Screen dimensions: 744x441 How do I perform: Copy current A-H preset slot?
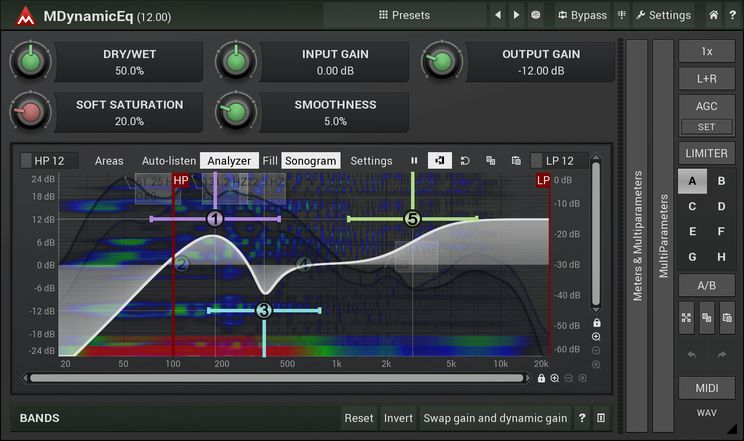pos(707,318)
